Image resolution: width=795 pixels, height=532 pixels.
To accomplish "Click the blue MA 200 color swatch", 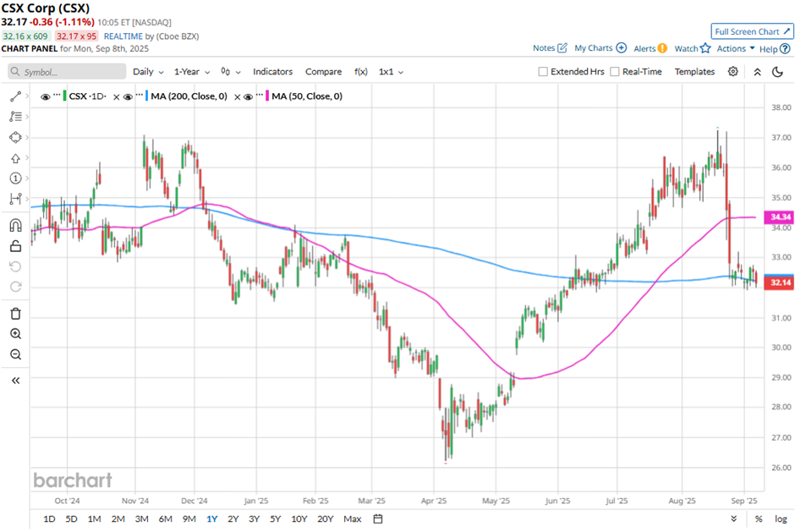I will pyautogui.click(x=146, y=96).
